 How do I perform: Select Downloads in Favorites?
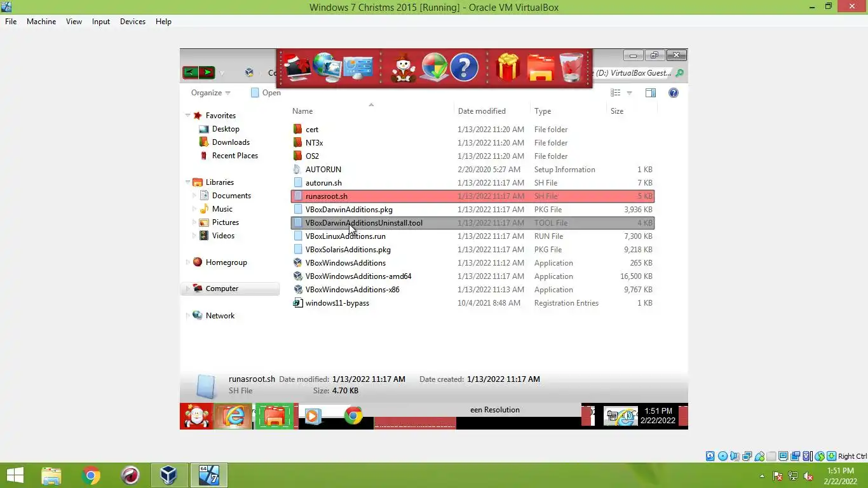point(224,142)
